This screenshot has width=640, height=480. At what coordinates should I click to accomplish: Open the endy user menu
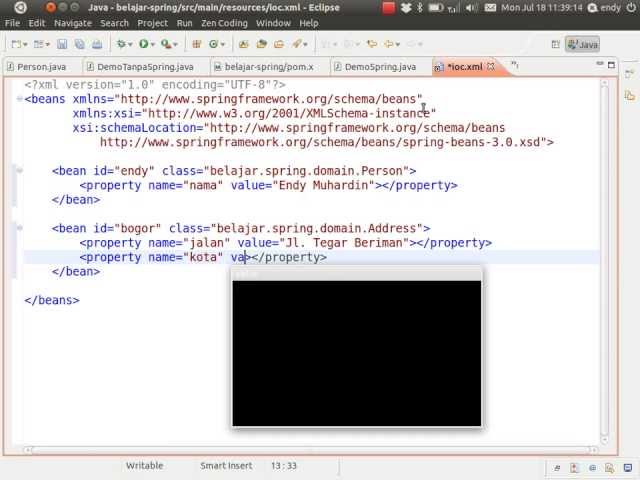click(x=604, y=8)
